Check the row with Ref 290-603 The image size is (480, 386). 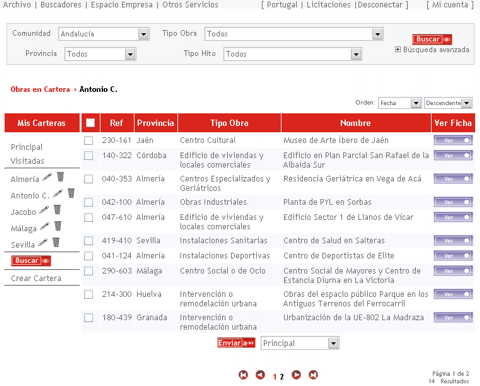[x=88, y=271]
